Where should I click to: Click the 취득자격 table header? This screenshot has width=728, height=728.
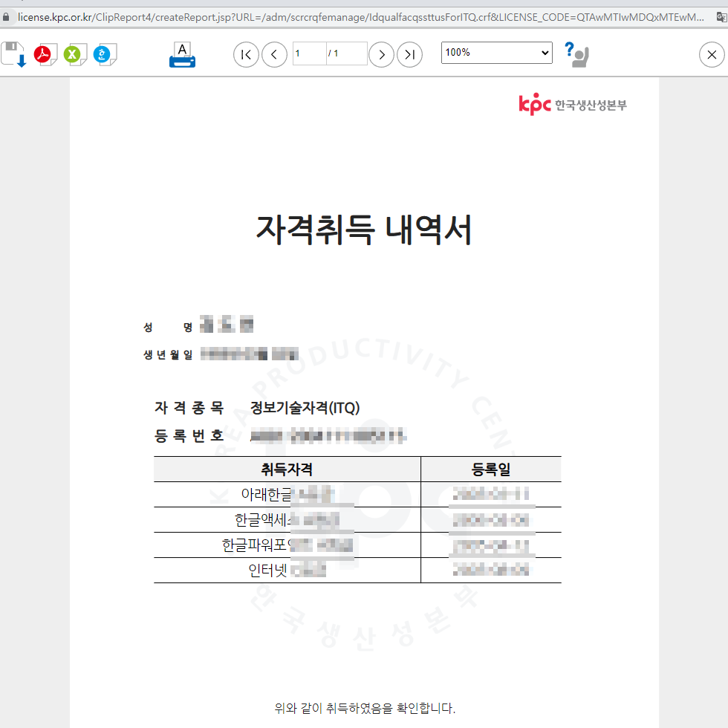point(286,469)
